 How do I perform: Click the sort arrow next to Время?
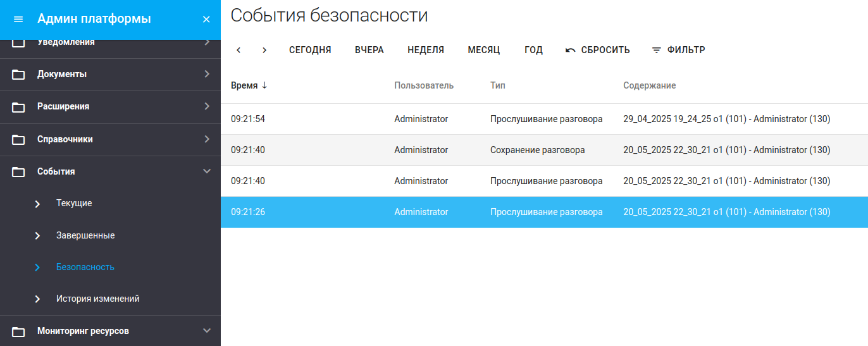(264, 85)
